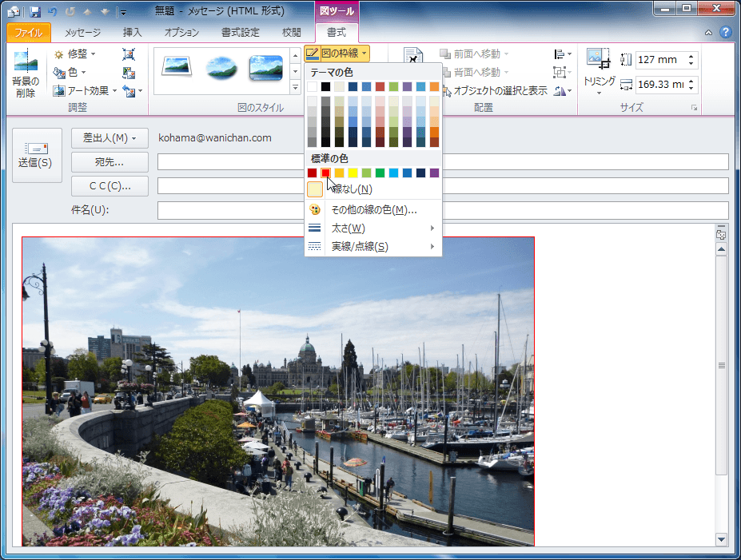Customize quick access toolbar dropdown
Screen dimensions: 741x560
123,12
